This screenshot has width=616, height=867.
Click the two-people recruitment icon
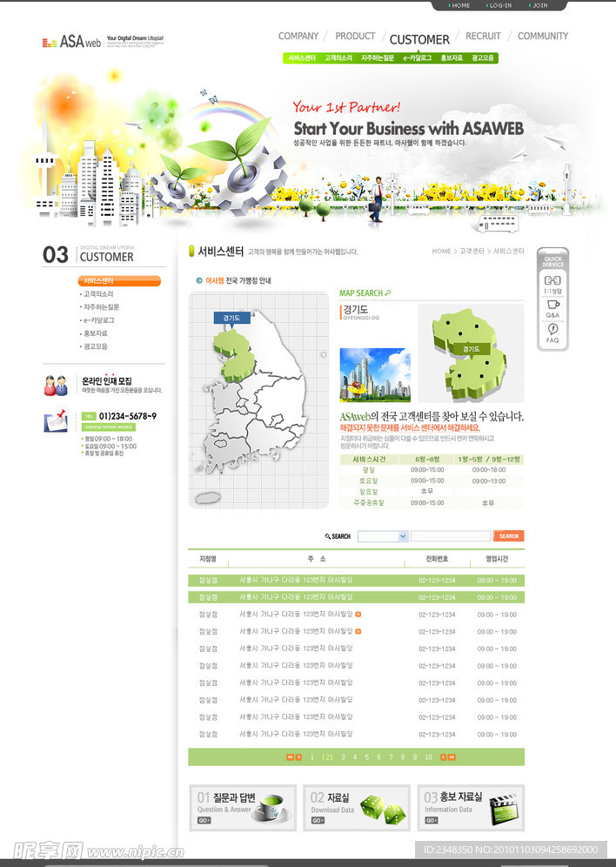[55, 386]
